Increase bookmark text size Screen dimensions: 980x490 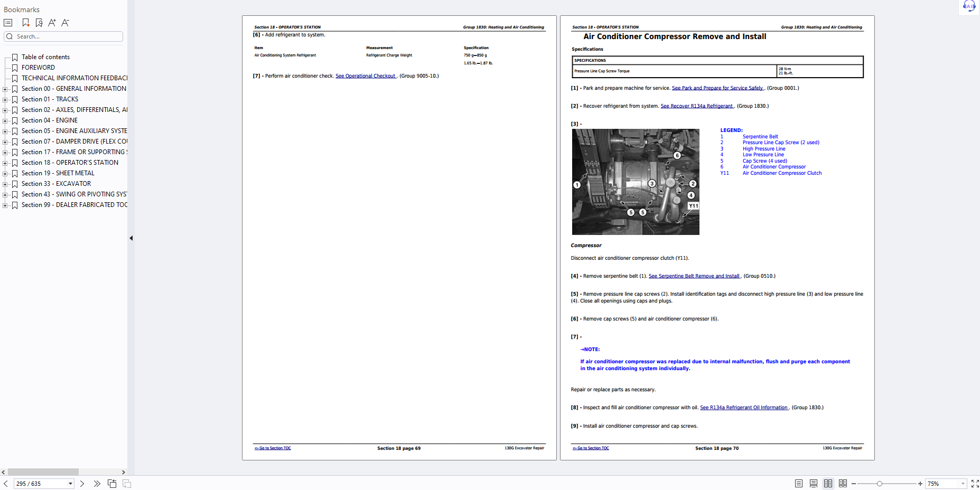[x=52, y=23]
